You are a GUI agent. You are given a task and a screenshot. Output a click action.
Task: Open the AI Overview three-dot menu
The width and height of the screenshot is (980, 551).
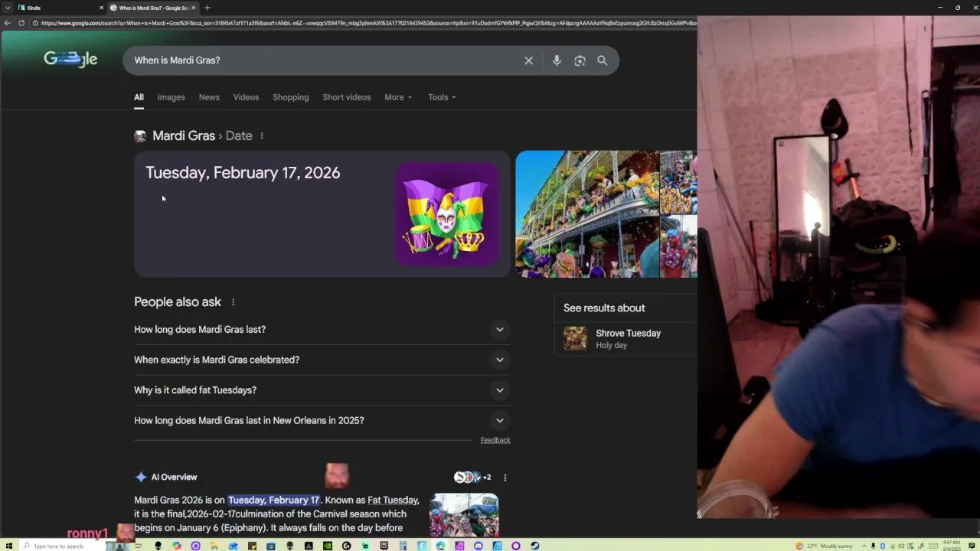505,478
